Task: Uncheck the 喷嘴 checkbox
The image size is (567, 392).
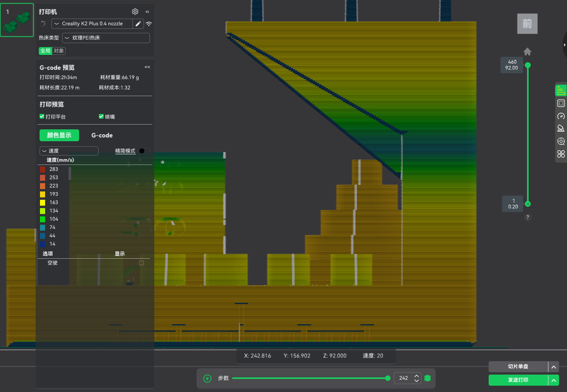Action: tap(101, 116)
